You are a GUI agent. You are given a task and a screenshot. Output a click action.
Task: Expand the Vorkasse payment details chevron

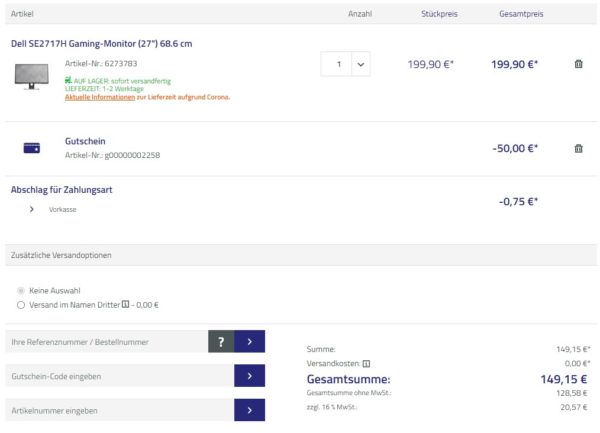pyautogui.click(x=32, y=209)
